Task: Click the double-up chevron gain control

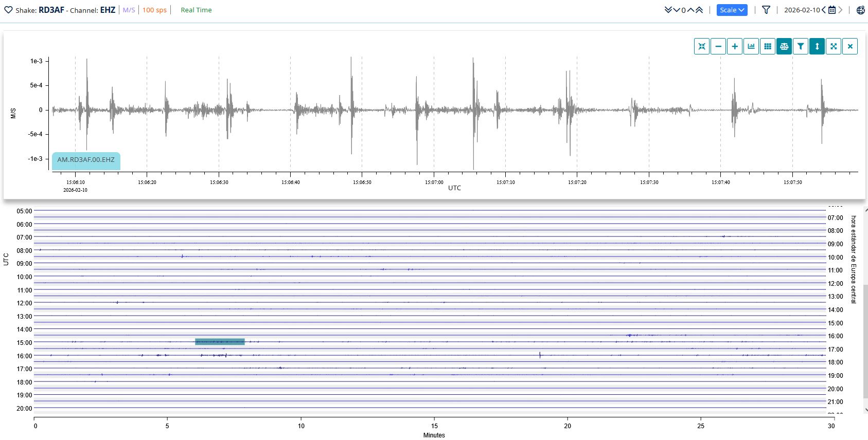Action: [699, 10]
